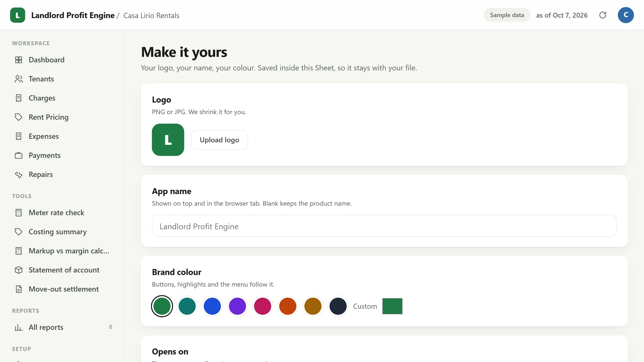Click the Upload logo button
This screenshot has height=362, width=644.
coord(219,140)
